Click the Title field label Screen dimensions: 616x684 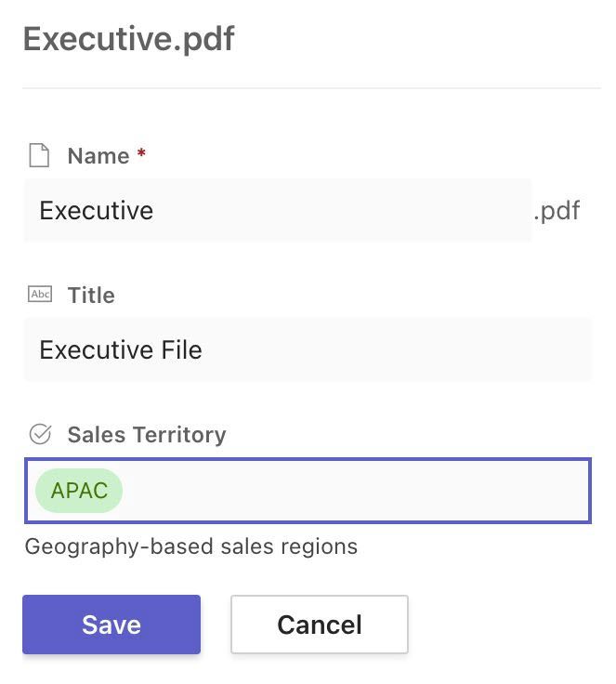(91, 296)
